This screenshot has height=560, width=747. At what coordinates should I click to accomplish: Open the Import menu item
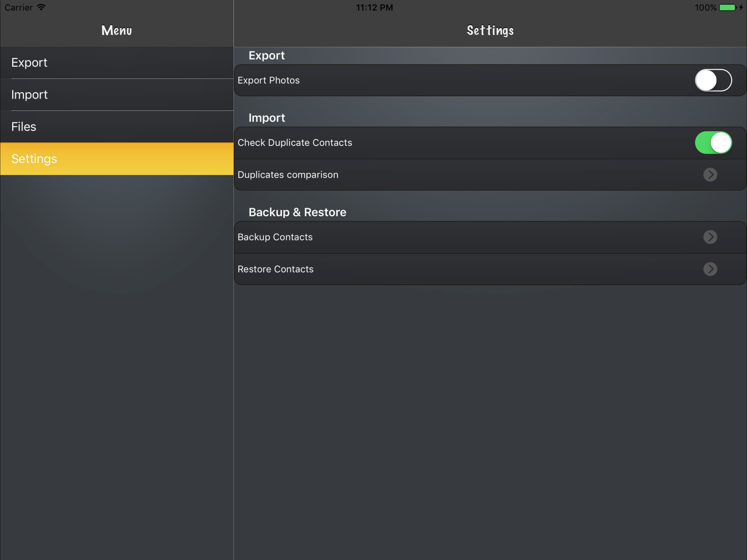(x=29, y=95)
